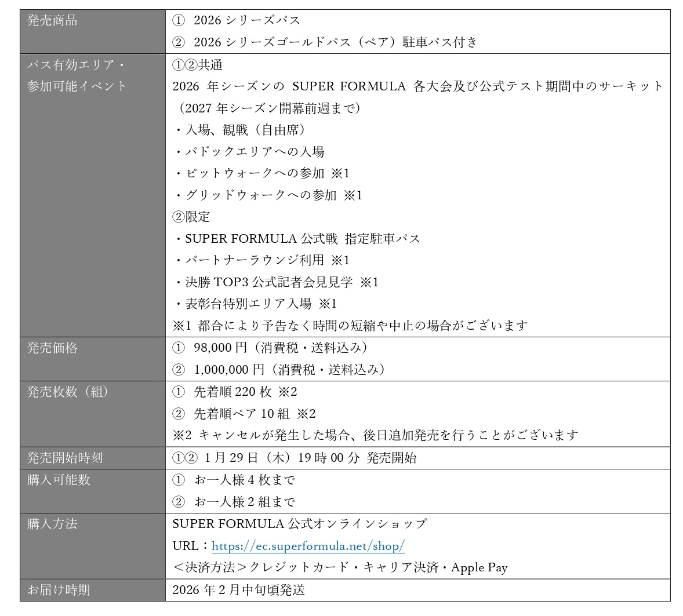Click the 発売価格 header cell
This screenshot has height=616, width=683.
[x=93, y=359]
